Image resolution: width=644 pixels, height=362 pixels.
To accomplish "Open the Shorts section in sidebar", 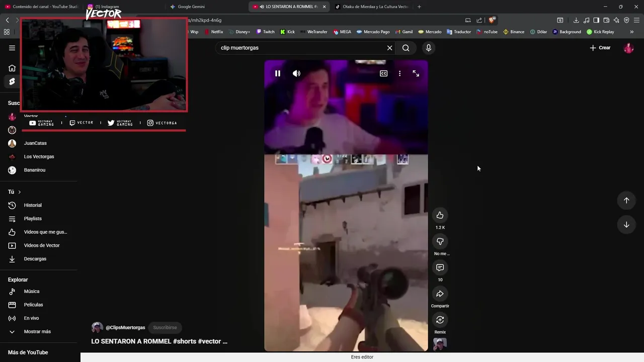I will [x=12, y=81].
